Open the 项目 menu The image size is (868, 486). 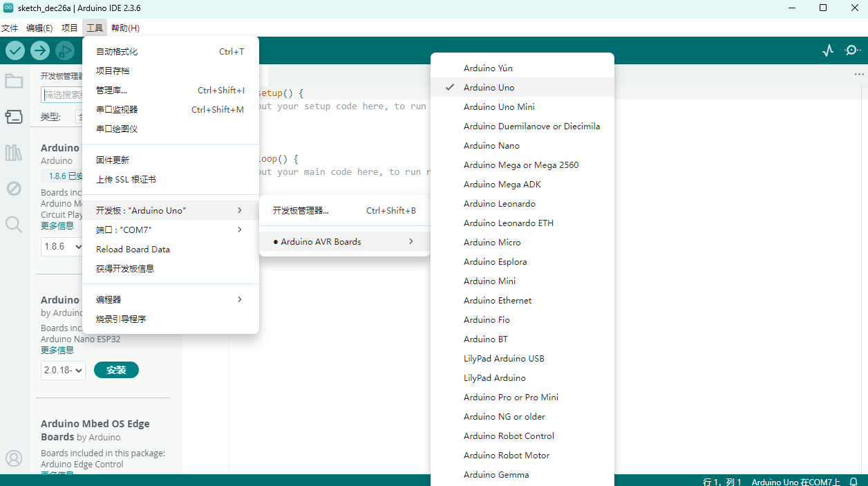tap(70, 28)
